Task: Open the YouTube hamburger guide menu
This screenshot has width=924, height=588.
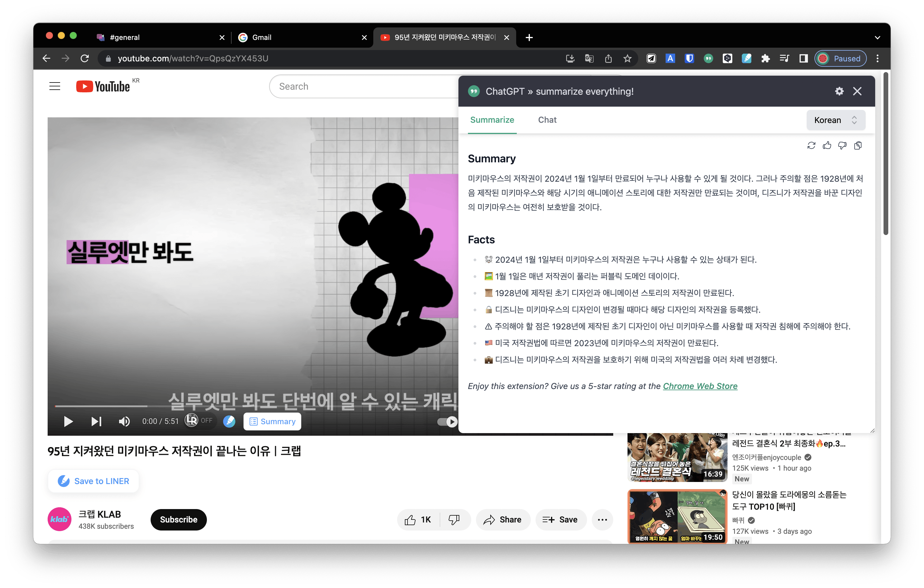Action: tap(55, 86)
